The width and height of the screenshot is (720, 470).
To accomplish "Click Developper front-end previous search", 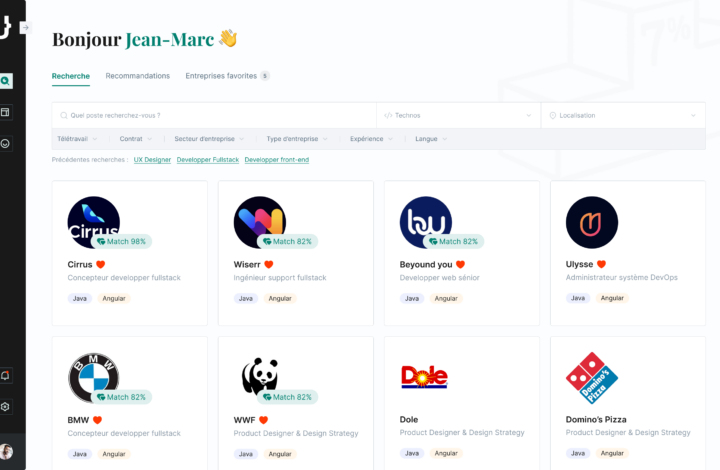I will [x=277, y=160].
